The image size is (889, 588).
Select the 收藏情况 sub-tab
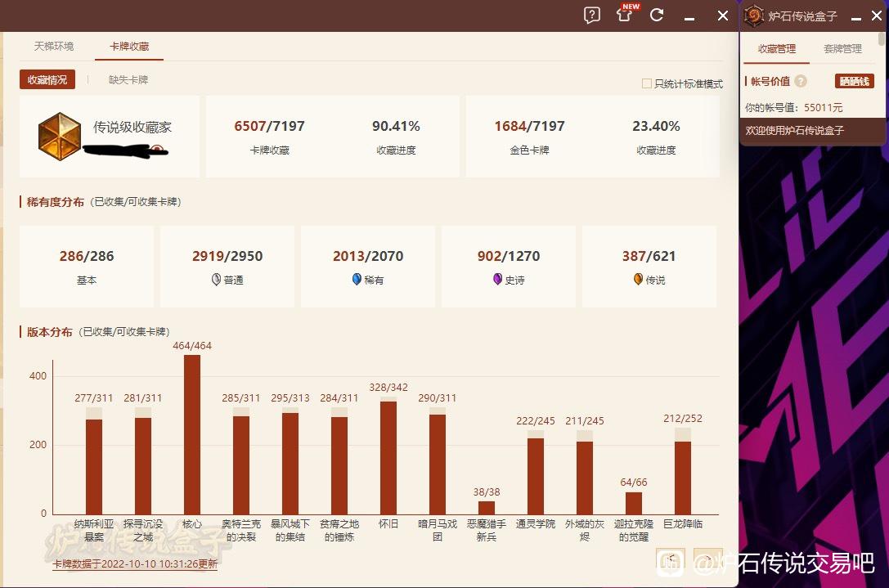[x=47, y=80]
